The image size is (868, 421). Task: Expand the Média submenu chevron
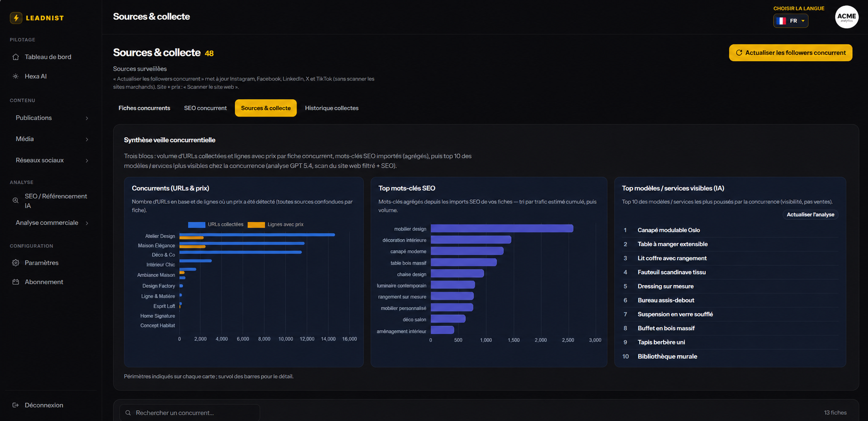click(87, 139)
